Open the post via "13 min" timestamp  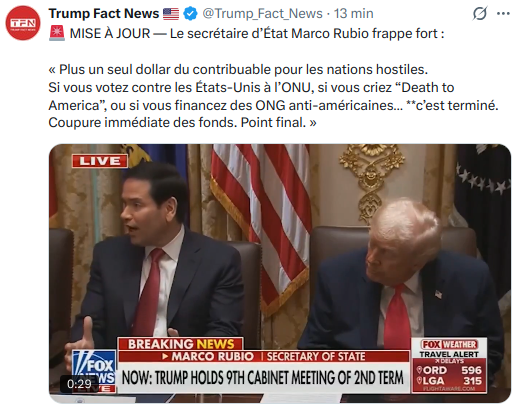coord(354,14)
